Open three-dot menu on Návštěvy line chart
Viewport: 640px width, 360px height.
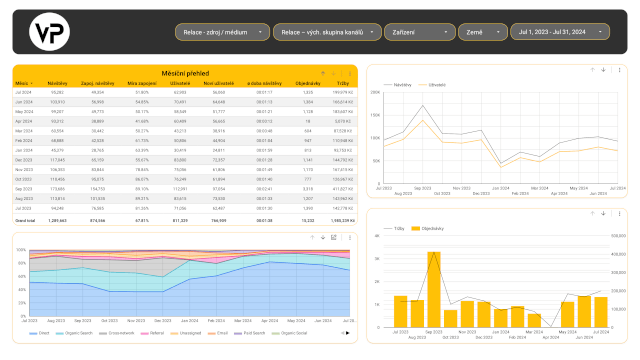[619, 70]
